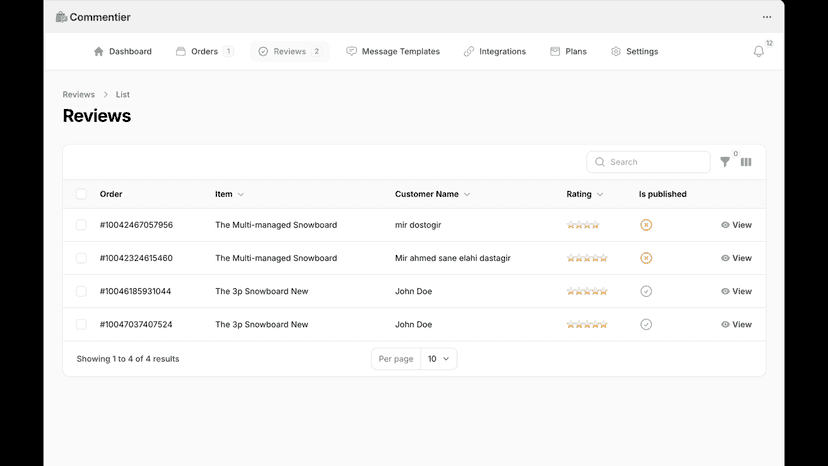Open the toggle columns icon

tap(746, 162)
